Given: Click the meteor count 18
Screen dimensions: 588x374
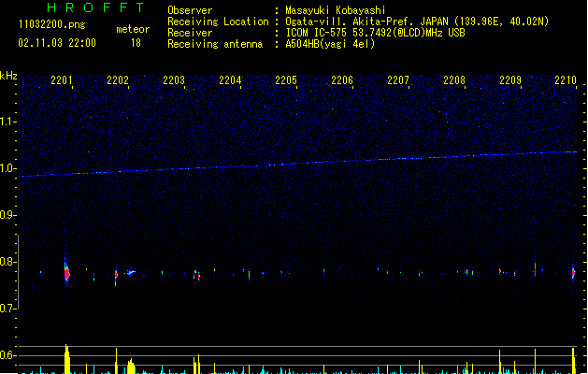Looking at the screenshot, I should [x=136, y=43].
